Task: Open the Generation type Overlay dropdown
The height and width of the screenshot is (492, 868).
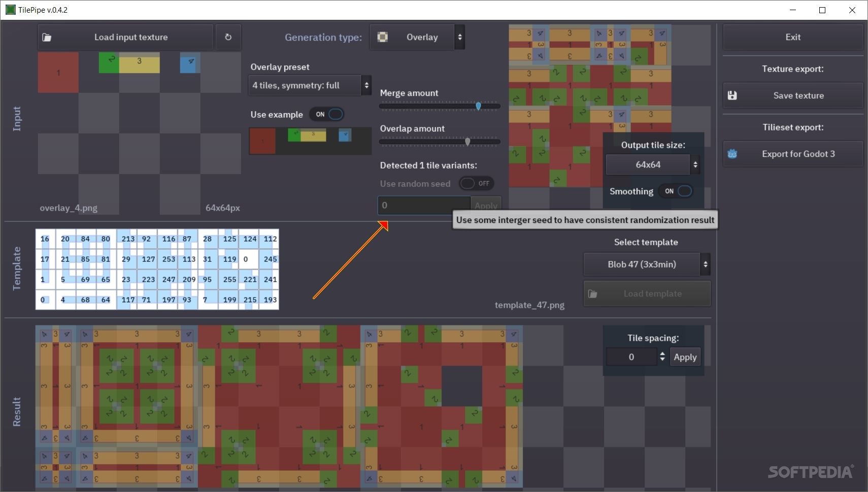Action: [x=417, y=37]
